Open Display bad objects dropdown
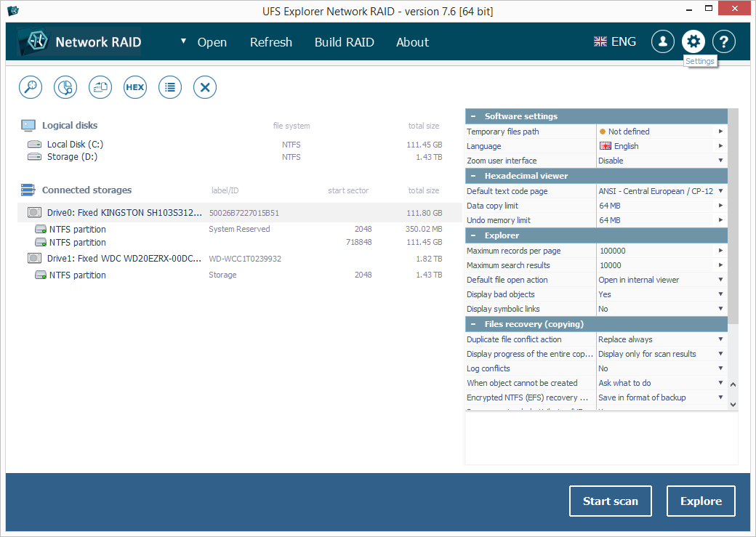756x537 pixels. [720, 294]
